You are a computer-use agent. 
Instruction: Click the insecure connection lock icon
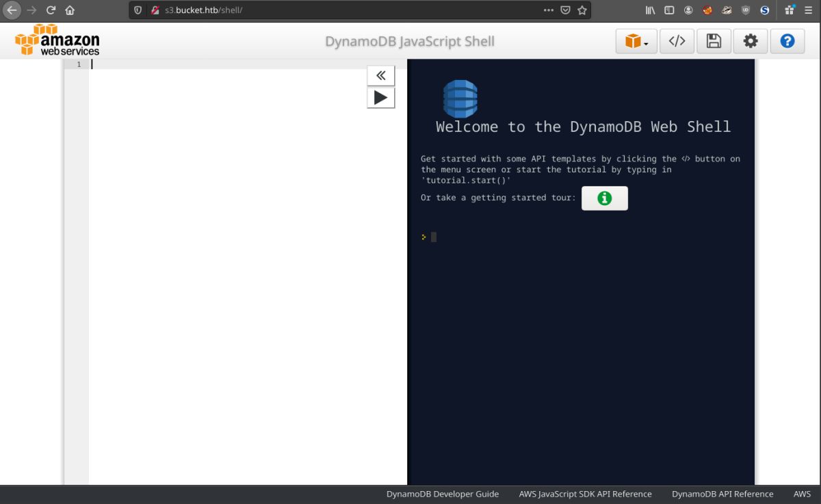point(155,10)
